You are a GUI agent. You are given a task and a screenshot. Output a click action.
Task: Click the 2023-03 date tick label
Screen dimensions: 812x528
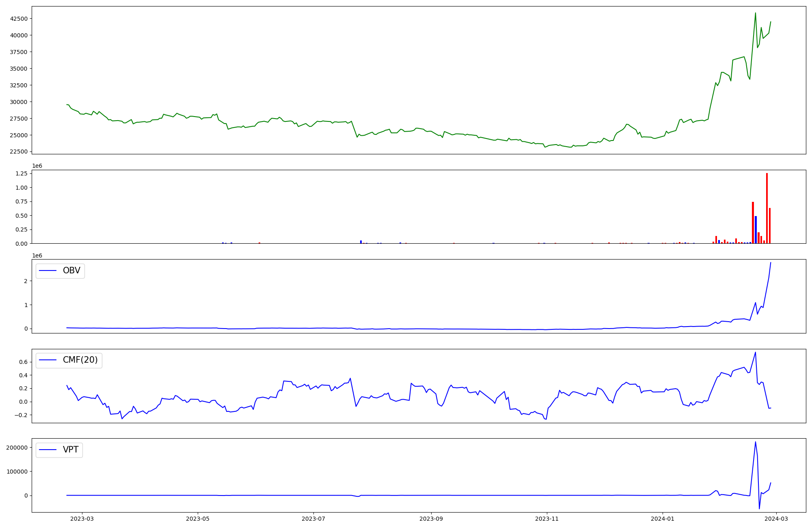[82, 519]
